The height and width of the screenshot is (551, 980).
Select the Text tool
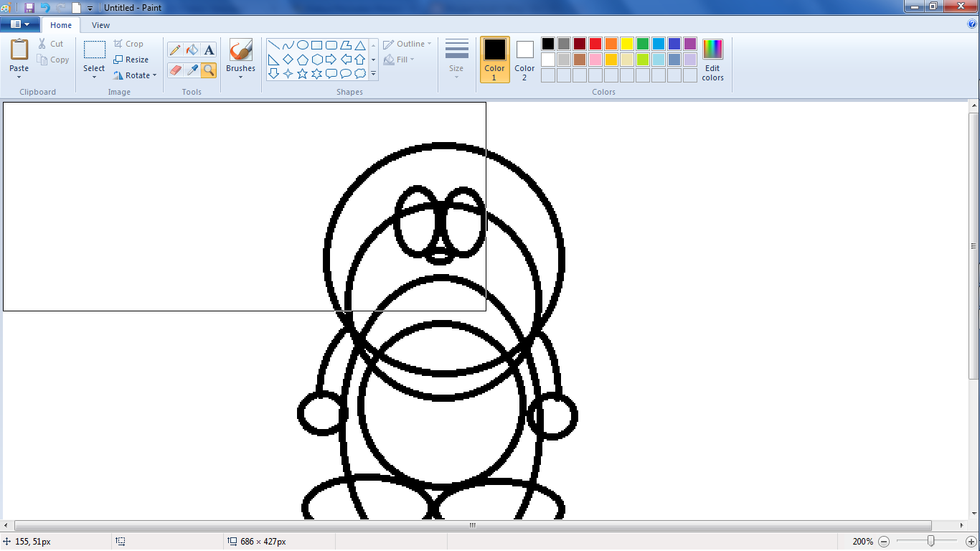pos(209,50)
